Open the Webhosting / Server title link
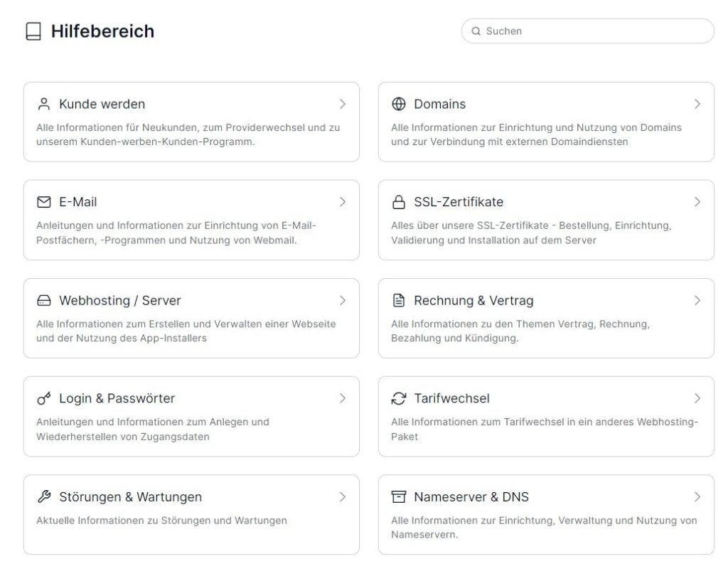This screenshot has height=564, width=728. tap(119, 301)
